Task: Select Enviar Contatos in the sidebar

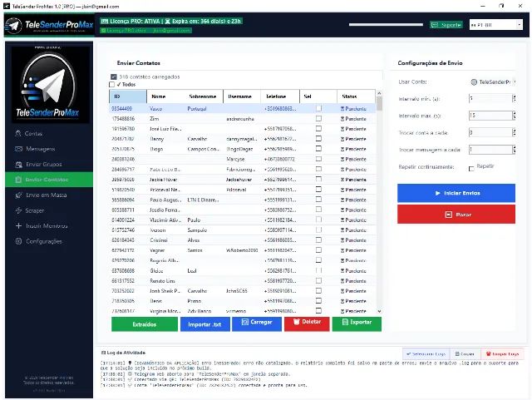Action: [48, 180]
